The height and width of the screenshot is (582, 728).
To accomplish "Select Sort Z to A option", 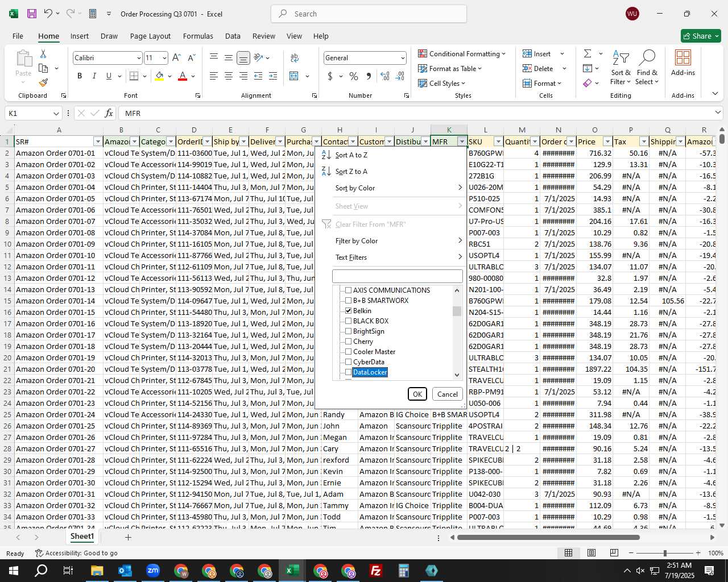I will coord(392,171).
